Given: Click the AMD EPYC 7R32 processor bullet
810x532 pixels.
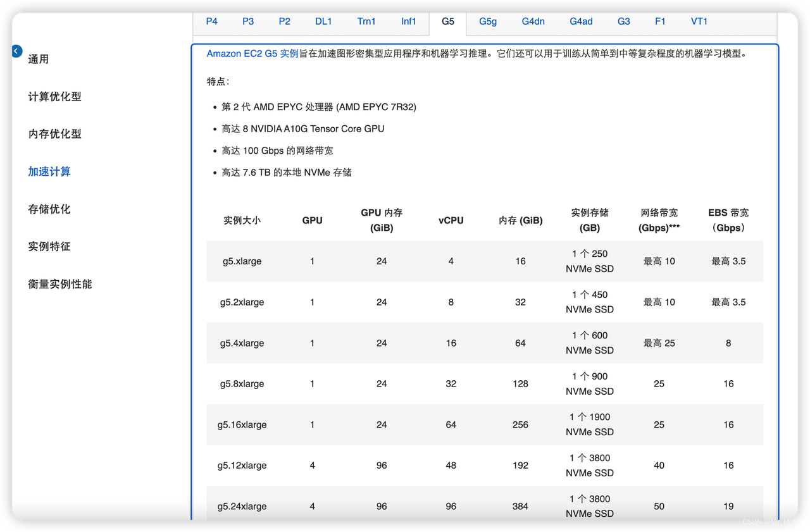Looking at the screenshot, I should point(319,107).
